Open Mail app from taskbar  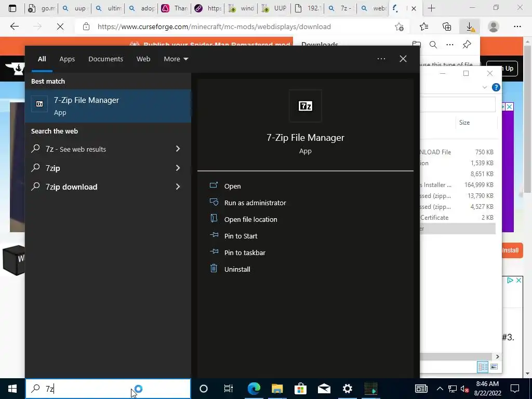pyautogui.click(x=324, y=389)
